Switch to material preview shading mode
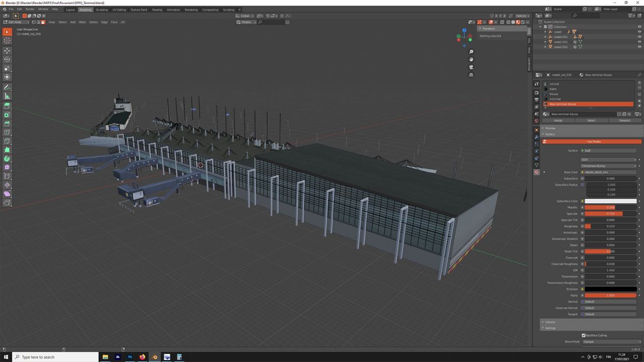The height and width of the screenshot is (362, 644). tap(518, 22)
